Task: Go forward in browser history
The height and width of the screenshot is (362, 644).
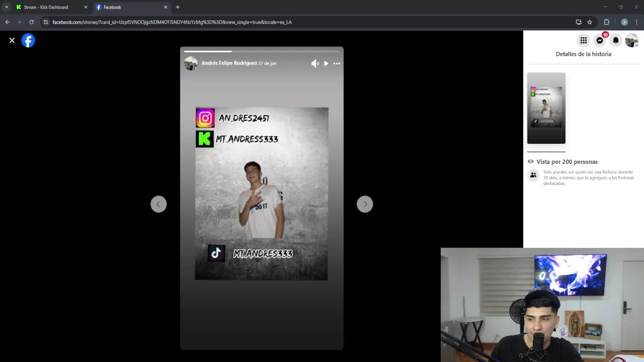Action: (19, 22)
